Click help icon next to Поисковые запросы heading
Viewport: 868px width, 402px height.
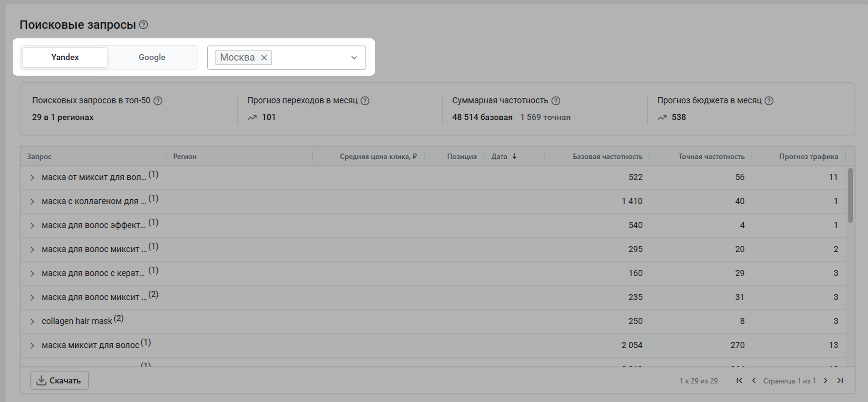(143, 25)
